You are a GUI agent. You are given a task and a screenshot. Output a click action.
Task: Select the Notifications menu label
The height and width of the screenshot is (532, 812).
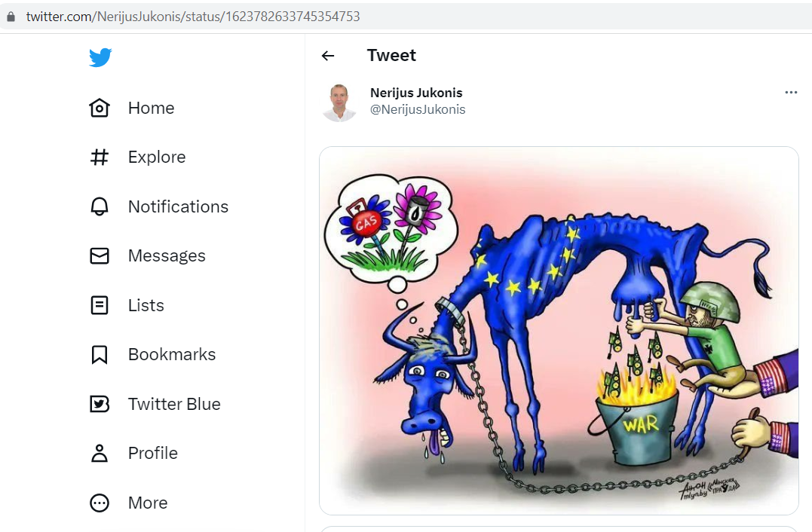point(178,206)
